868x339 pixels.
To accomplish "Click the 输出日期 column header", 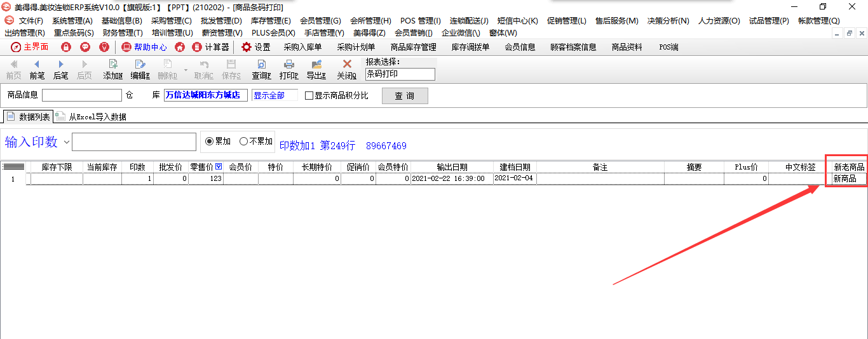I will coord(452,167).
